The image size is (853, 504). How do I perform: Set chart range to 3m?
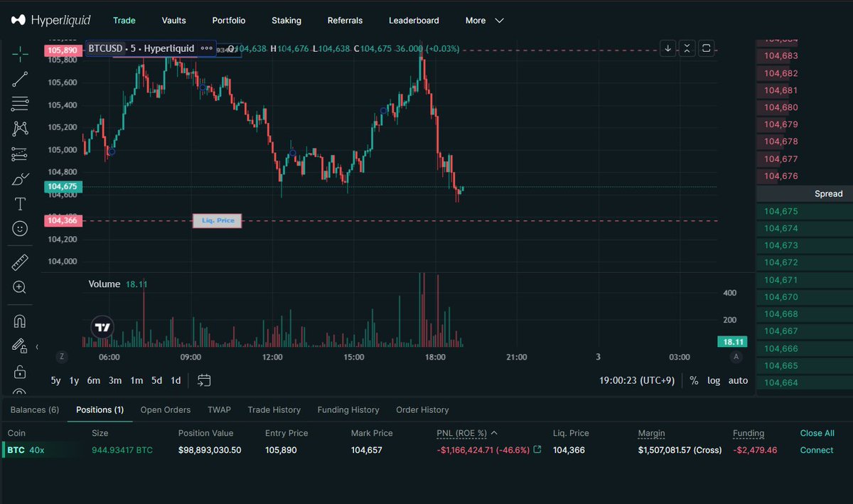(x=115, y=380)
